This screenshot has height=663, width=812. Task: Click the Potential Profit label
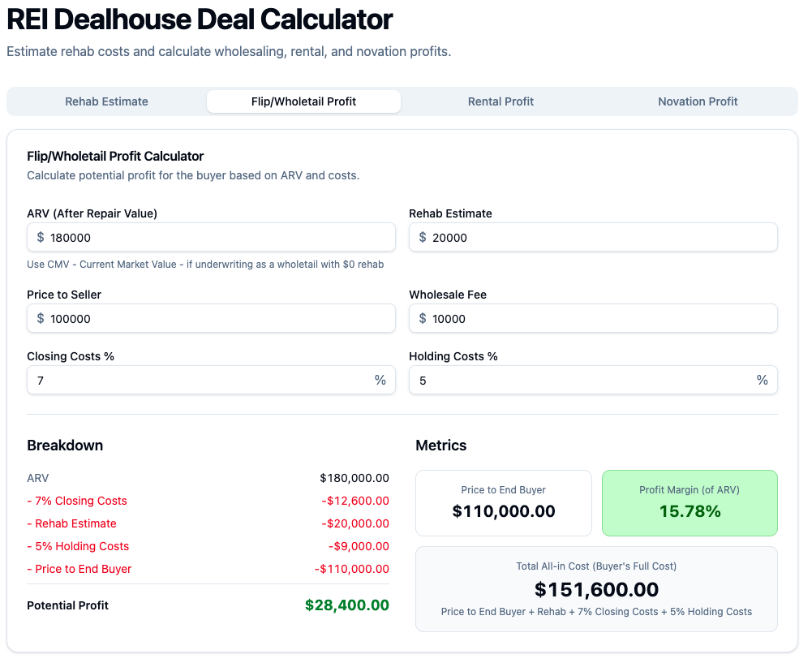[68, 605]
